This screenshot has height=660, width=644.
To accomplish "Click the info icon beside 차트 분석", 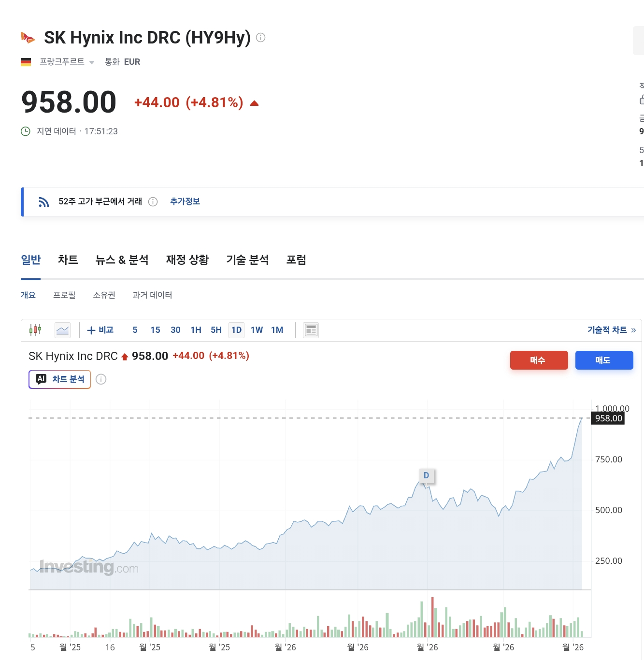I will (101, 379).
